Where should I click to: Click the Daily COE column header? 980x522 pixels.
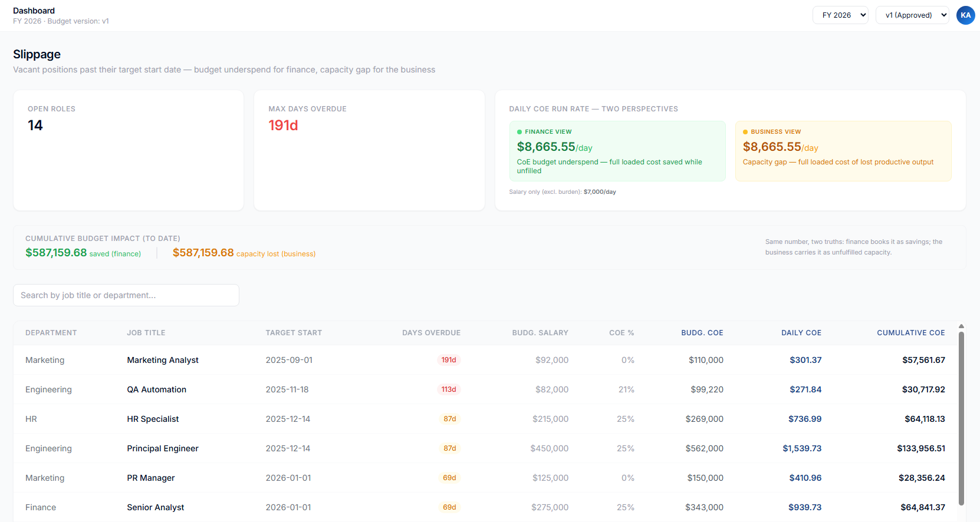pyautogui.click(x=801, y=333)
